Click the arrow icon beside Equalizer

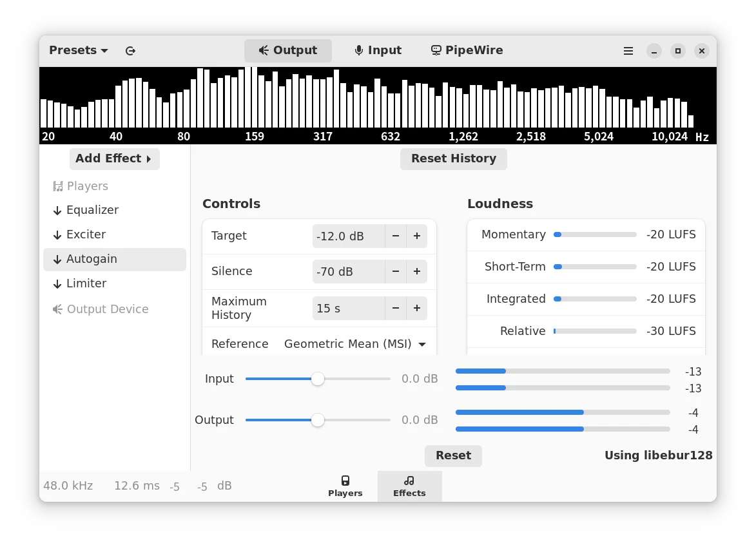(57, 211)
